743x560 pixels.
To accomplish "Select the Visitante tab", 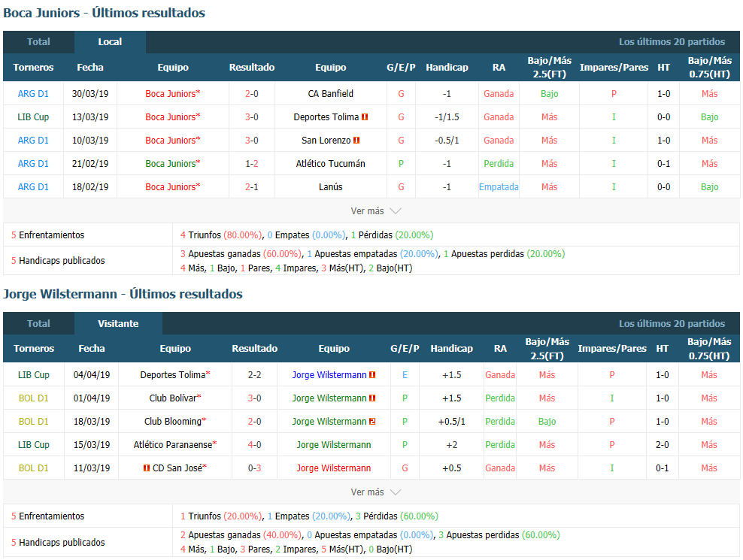I will pos(119,323).
